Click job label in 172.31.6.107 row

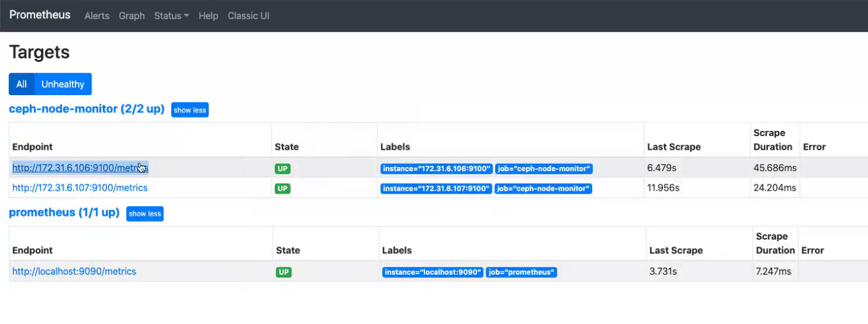pos(543,188)
